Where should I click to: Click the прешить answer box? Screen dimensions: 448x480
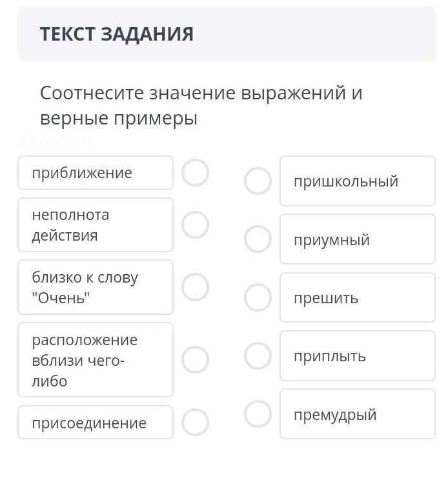(x=358, y=297)
